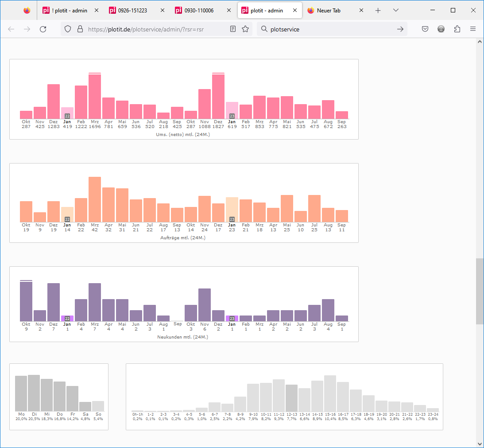The image size is (484, 448).
Task: Switch to the 0926-151223 tab
Action: (132, 11)
